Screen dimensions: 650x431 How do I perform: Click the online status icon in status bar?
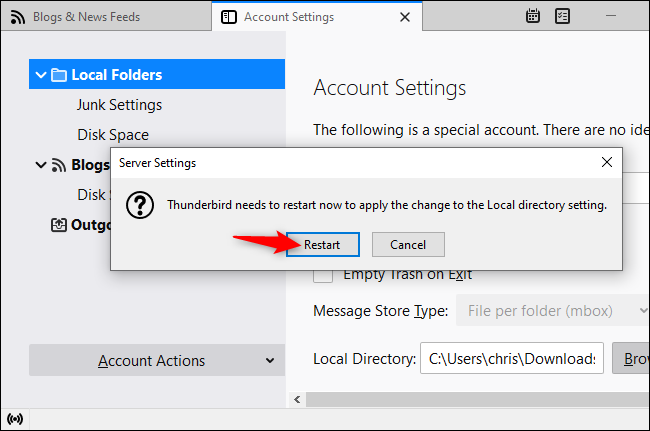[x=15, y=418]
